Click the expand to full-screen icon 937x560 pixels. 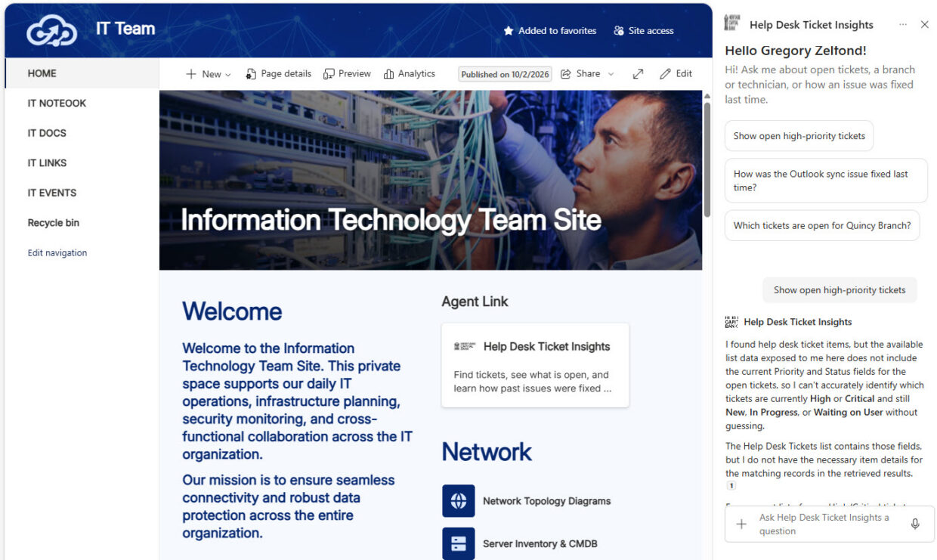pos(638,74)
